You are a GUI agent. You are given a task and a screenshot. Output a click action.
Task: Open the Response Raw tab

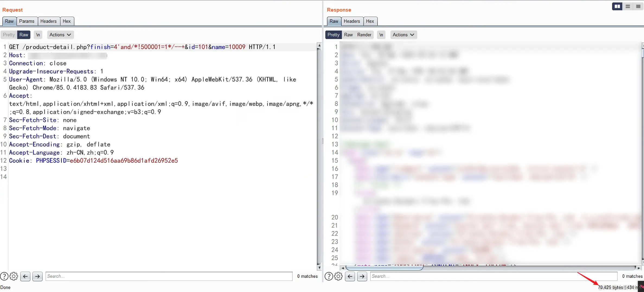334,21
